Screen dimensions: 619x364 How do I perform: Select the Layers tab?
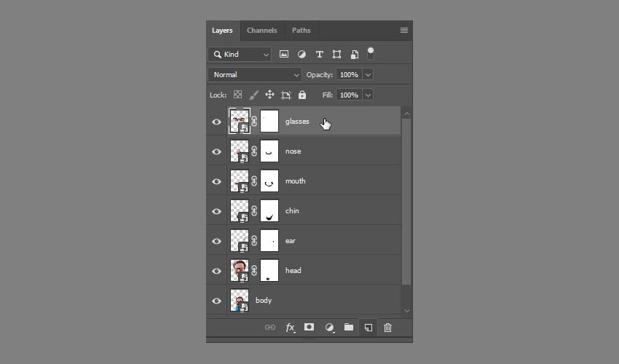coord(222,31)
